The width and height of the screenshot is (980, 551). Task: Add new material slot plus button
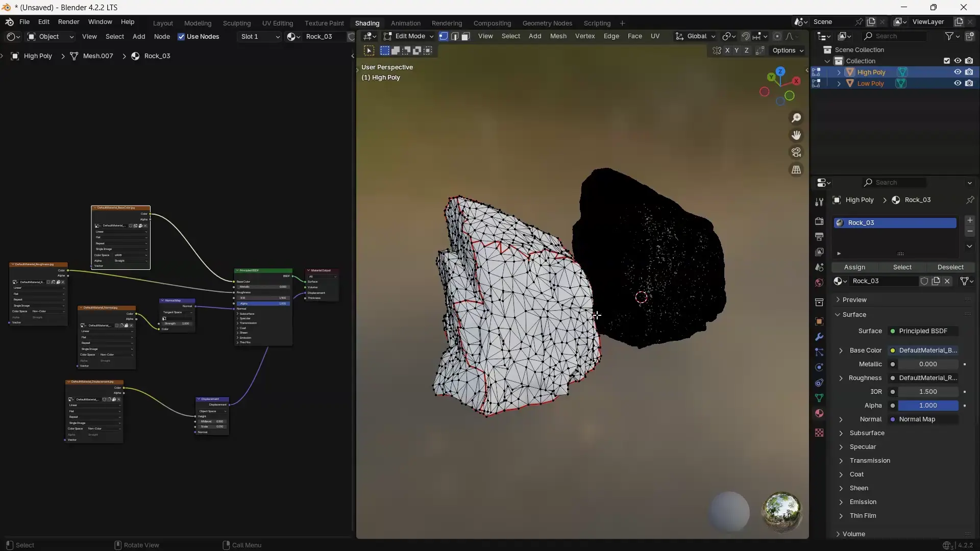(x=970, y=220)
